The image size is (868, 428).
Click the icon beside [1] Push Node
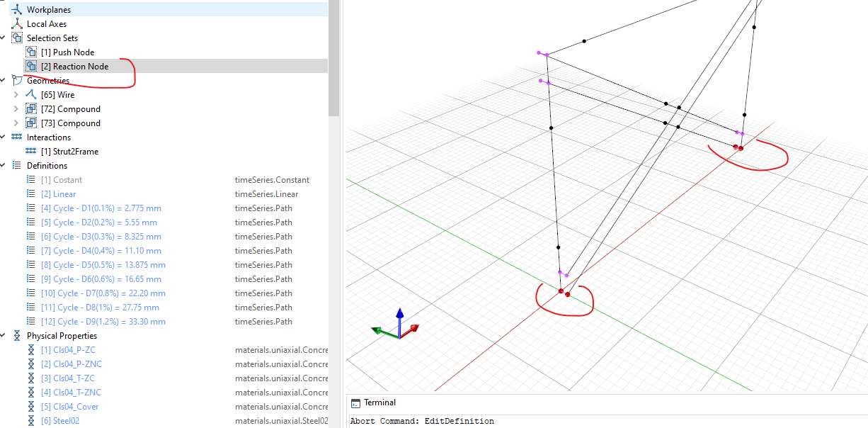pyautogui.click(x=30, y=52)
